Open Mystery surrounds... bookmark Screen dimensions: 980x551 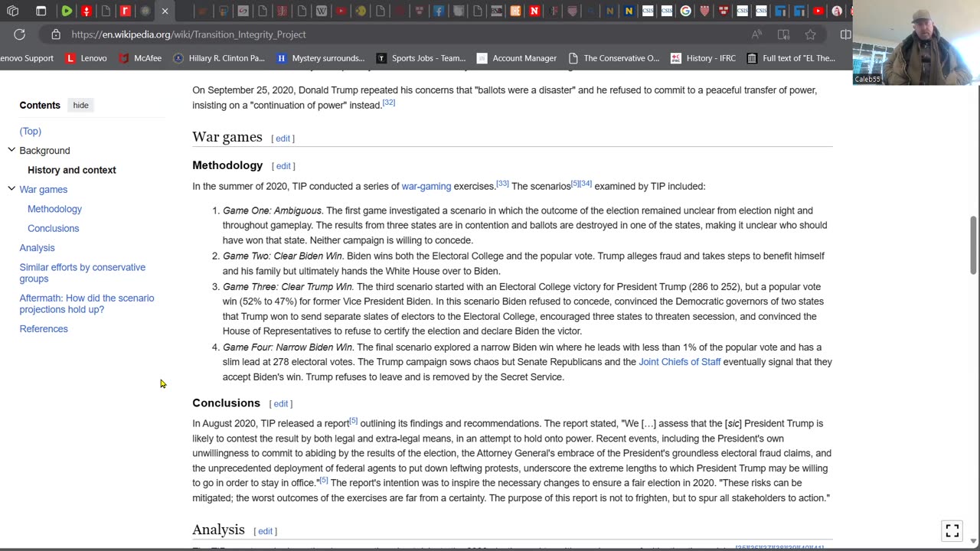(x=321, y=58)
